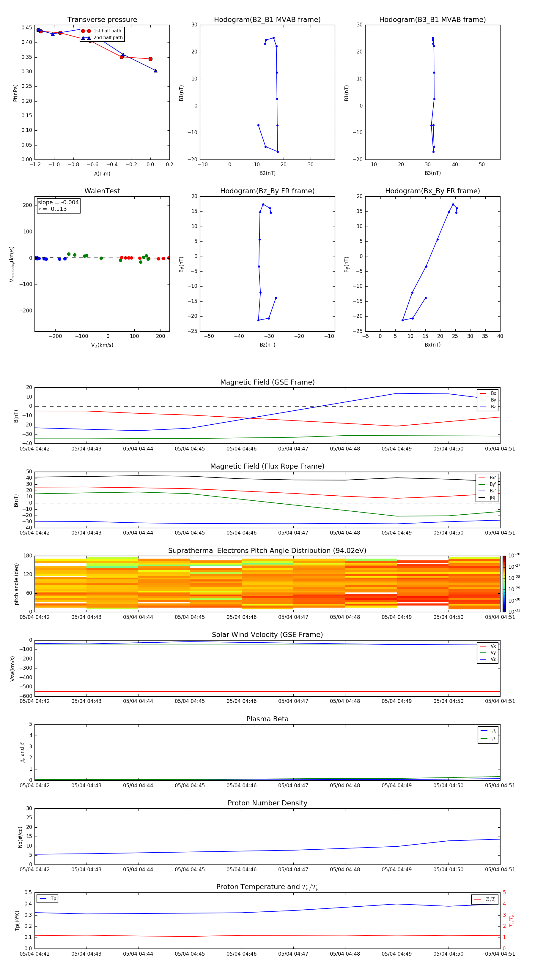Viewport: 535px width, 980px height.
Task: Click the "Proton Number Density" title
Action: [x=267, y=804]
